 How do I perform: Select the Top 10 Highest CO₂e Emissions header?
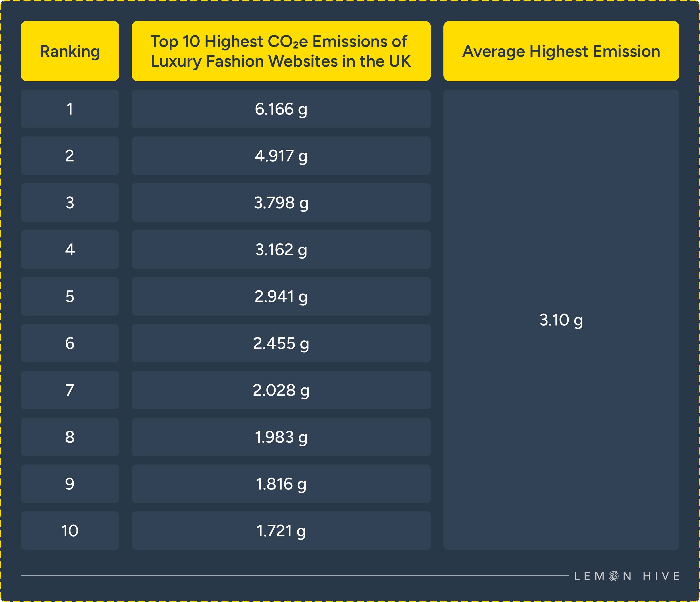click(x=281, y=51)
